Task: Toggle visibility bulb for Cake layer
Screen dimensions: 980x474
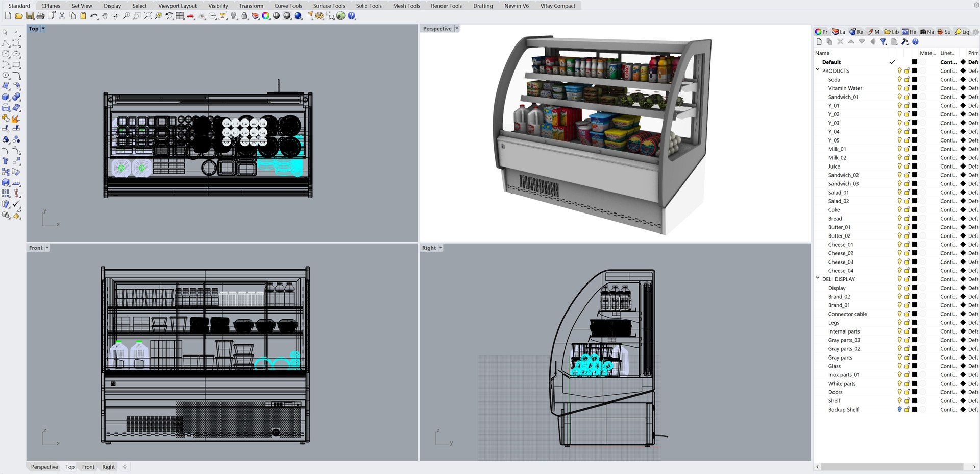Action: click(x=899, y=209)
